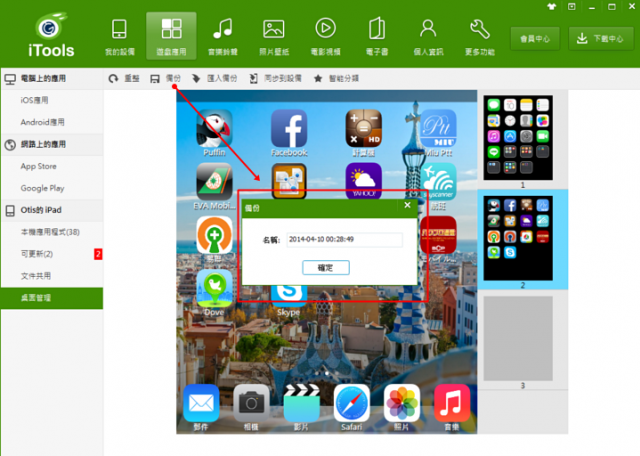This screenshot has width=640, height=456.
Task: Select empty page 3 thumbnail
Action: [x=518, y=338]
